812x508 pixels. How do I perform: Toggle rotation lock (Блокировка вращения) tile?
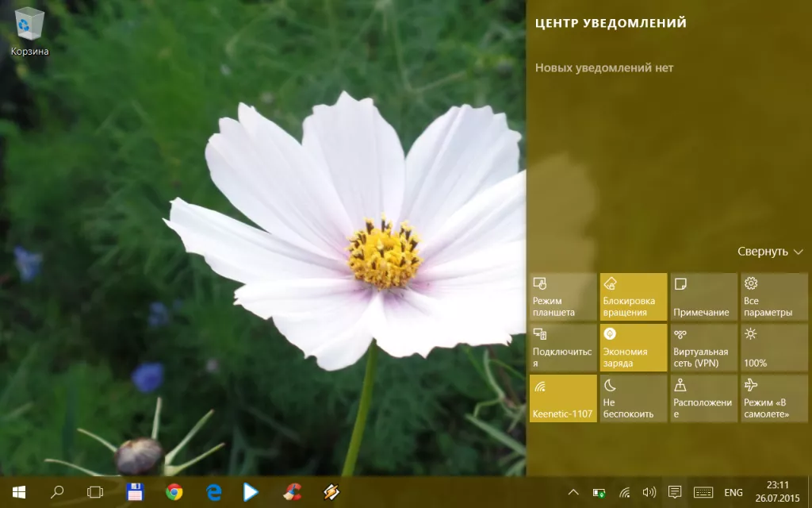pos(633,297)
